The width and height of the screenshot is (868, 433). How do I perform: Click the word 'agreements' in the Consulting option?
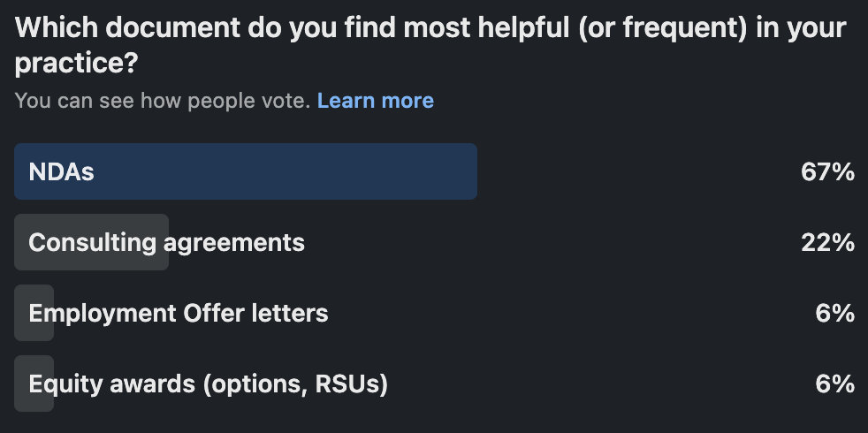236,242
